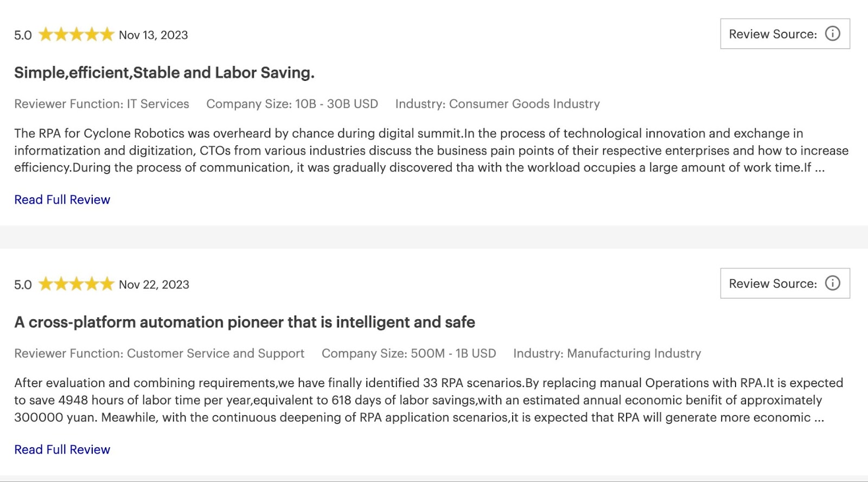Viewport: 868px width, 482px height.
Task: Click 'Reviewer Function: Customer Service and Support'
Action: [x=159, y=354]
